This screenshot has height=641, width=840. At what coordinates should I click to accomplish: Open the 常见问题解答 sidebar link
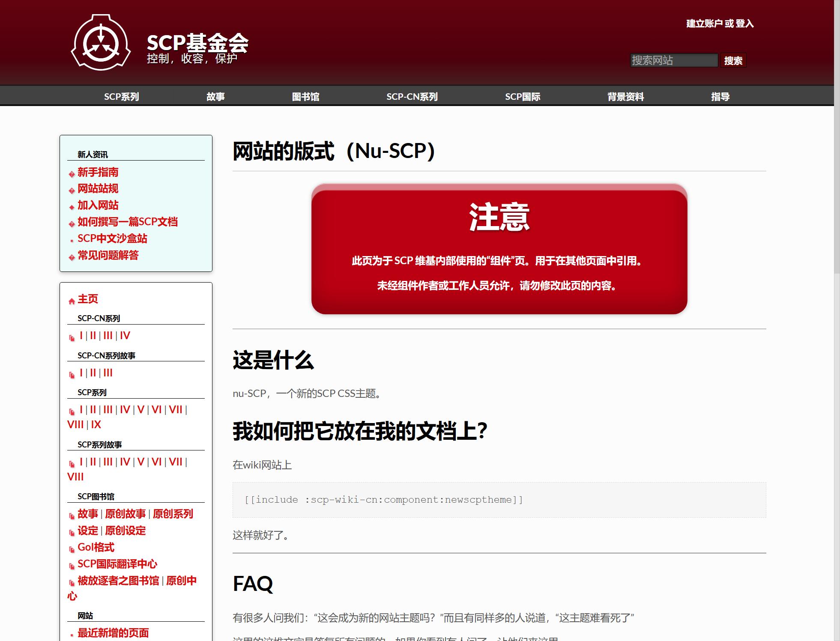click(108, 256)
